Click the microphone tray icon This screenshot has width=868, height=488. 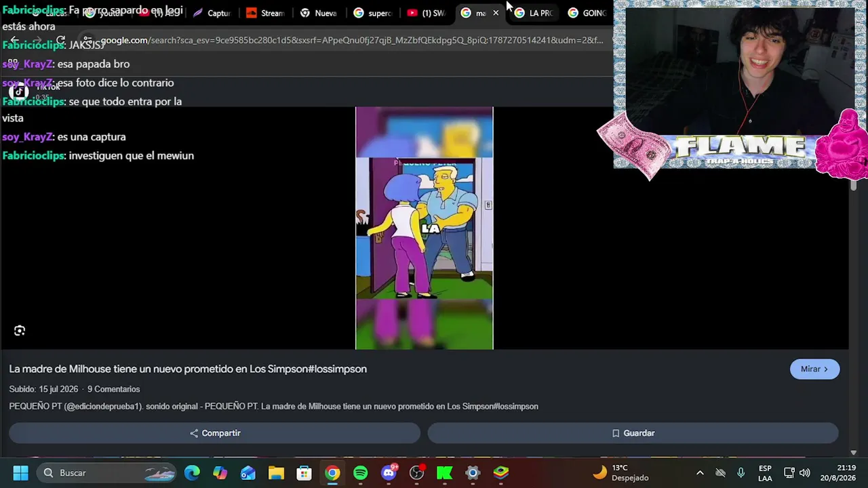[741, 472]
